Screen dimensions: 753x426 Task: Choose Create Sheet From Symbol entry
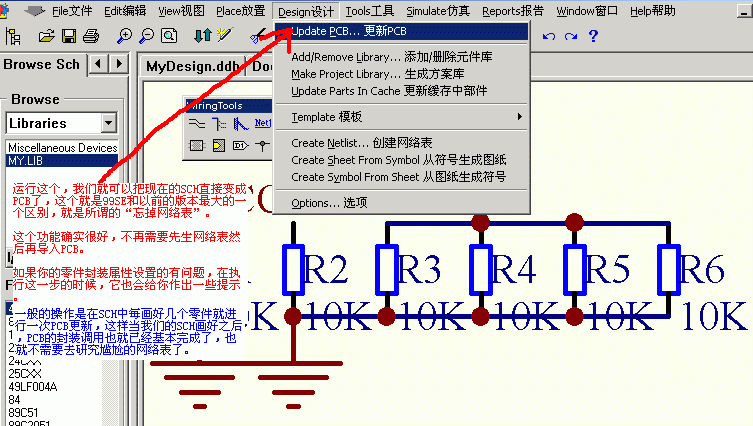point(401,160)
